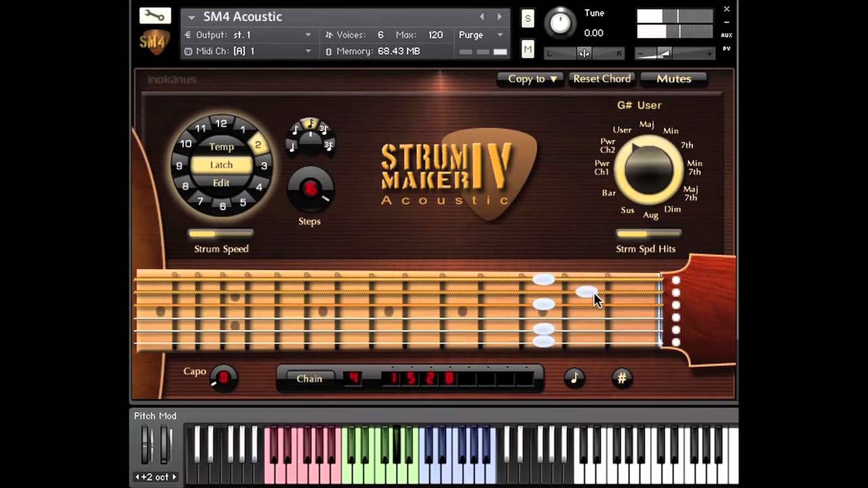The width and height of the screenshot is (868, 488).
Task: Click chain slot showing red digit 5
Action: coord(411,378)
